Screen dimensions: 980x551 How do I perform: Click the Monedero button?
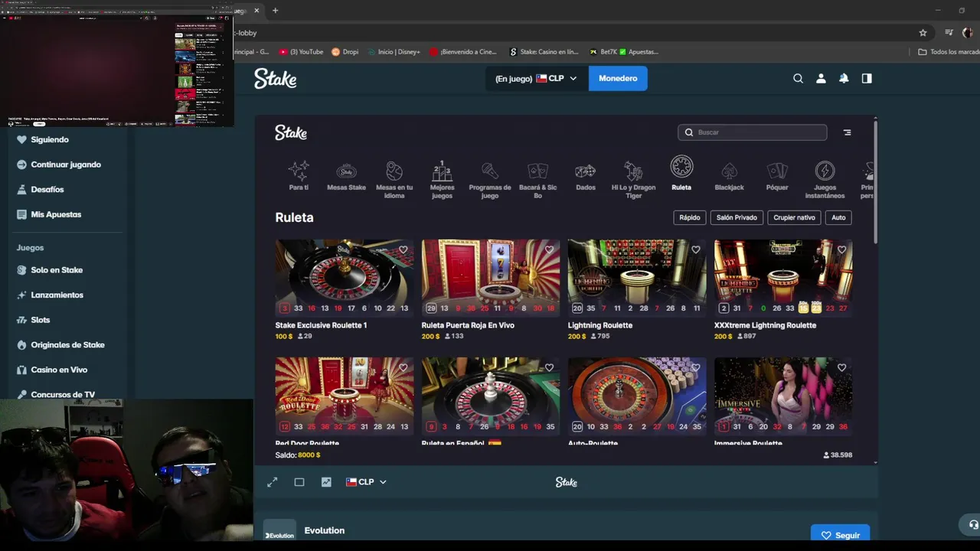coord(618,78)
